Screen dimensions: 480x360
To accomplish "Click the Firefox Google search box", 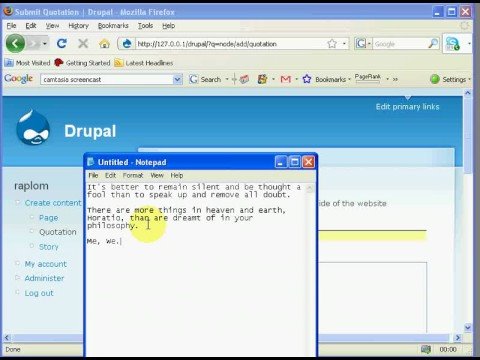I will click(x=400, y=44).
